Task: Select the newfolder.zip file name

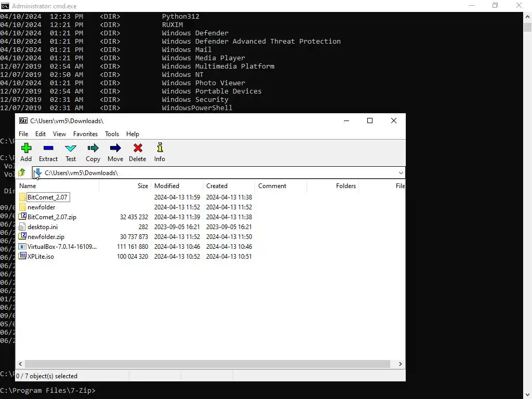Action: point(46,237)
